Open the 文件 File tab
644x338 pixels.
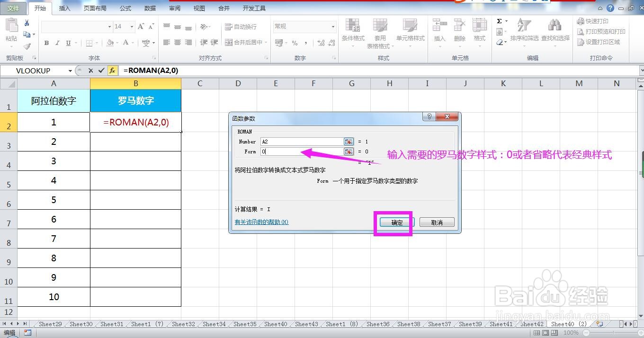[13, 8]
